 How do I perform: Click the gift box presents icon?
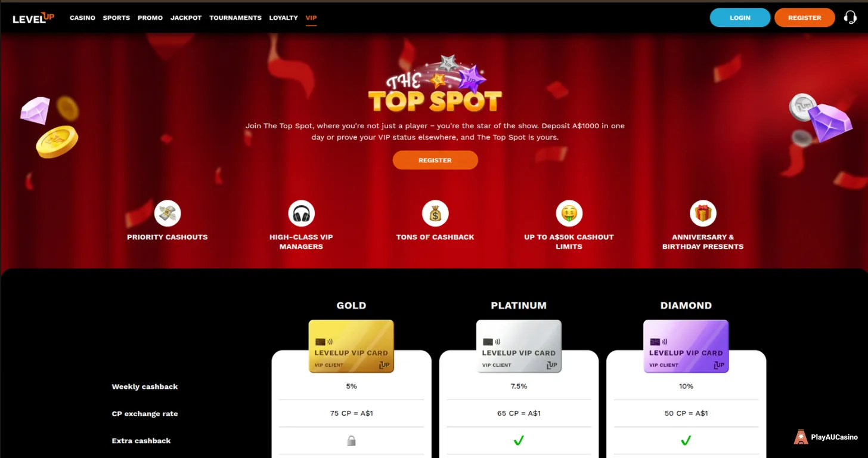point(703,213)
